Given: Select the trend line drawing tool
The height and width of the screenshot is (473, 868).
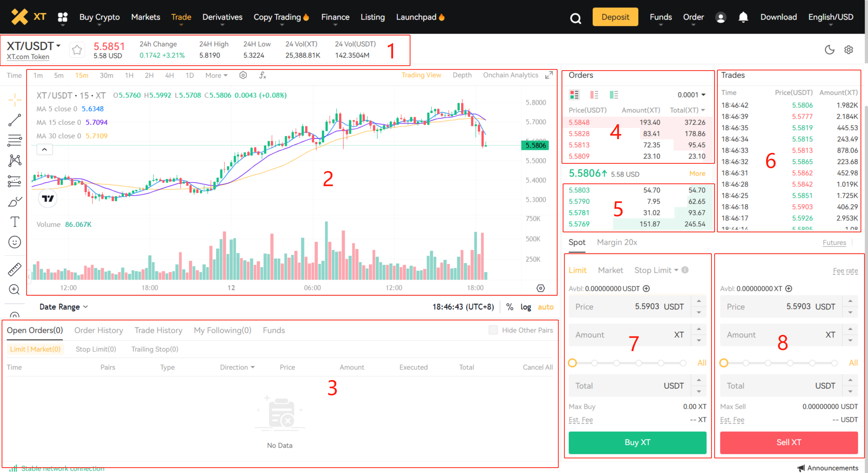Looking at the screenshot, I should (x=15, y=120).
